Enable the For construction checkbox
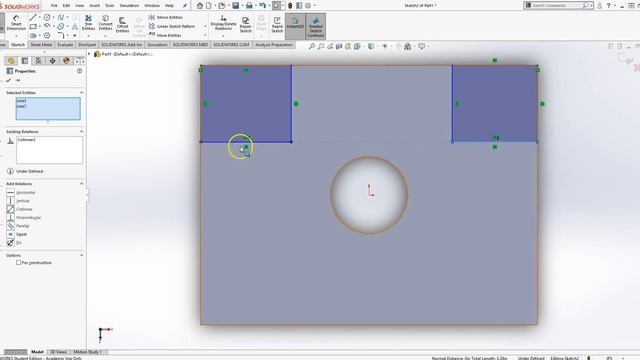This screenshot has width=640, height=360. pos(18,262)
